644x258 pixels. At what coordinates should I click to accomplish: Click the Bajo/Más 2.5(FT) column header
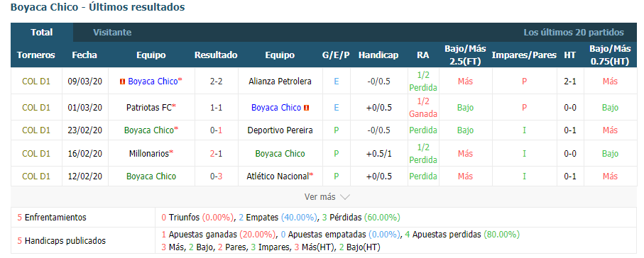click(465, 55)
